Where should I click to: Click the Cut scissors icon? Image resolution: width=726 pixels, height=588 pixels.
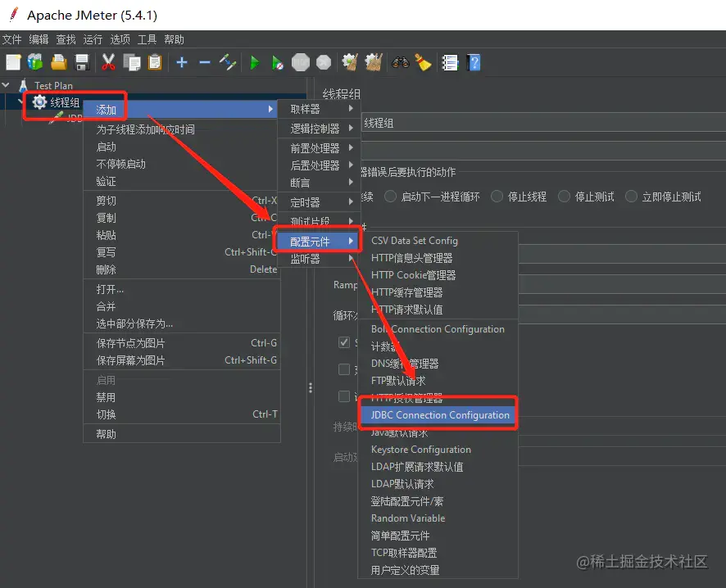[108, 62]
